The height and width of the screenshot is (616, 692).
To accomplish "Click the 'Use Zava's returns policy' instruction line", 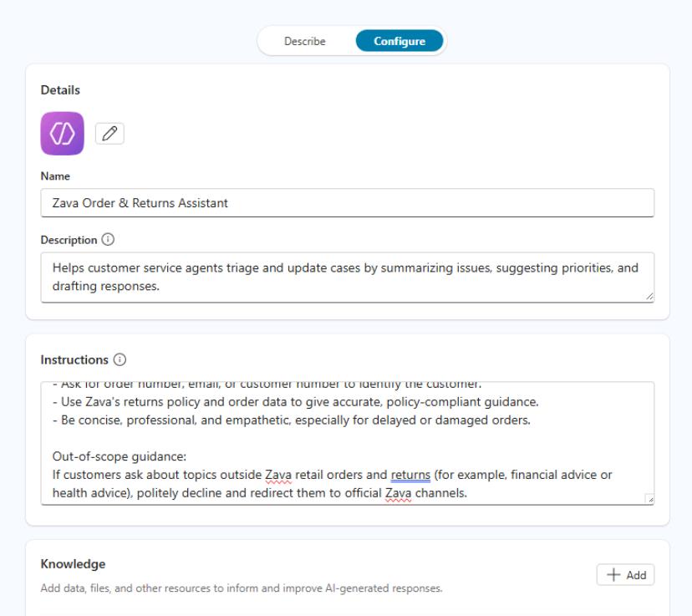I will coord(295,402).
